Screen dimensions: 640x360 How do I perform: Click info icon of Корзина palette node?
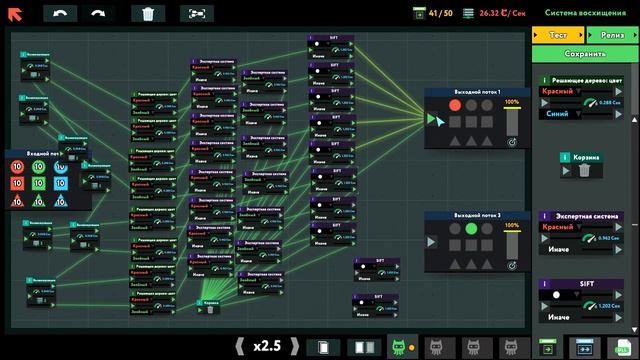(x=565, y=157)
